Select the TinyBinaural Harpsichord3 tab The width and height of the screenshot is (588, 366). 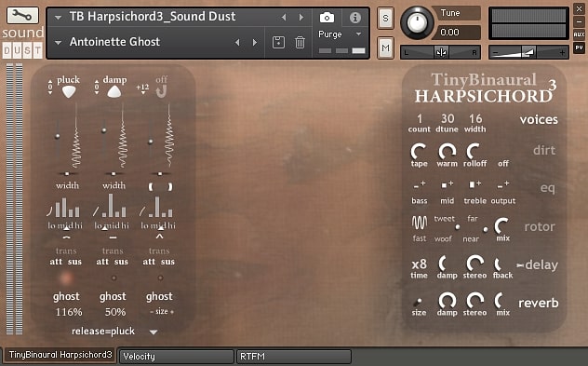60,355
